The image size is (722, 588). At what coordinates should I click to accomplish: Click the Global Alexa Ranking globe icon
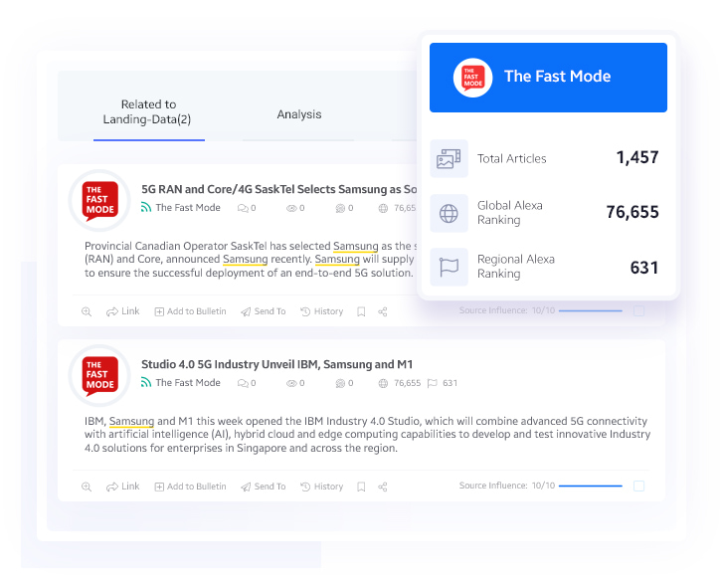pos(449,213)
